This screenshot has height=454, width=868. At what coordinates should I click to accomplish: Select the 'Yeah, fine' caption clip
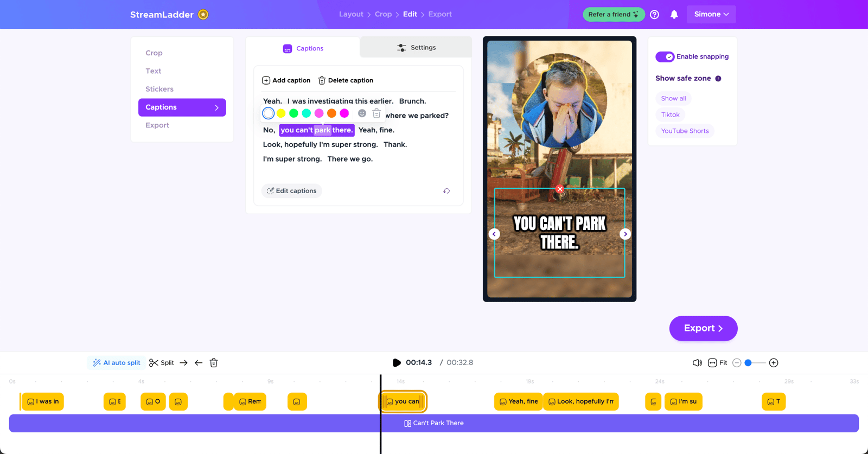pyautogui.click(x=519, y=401)
